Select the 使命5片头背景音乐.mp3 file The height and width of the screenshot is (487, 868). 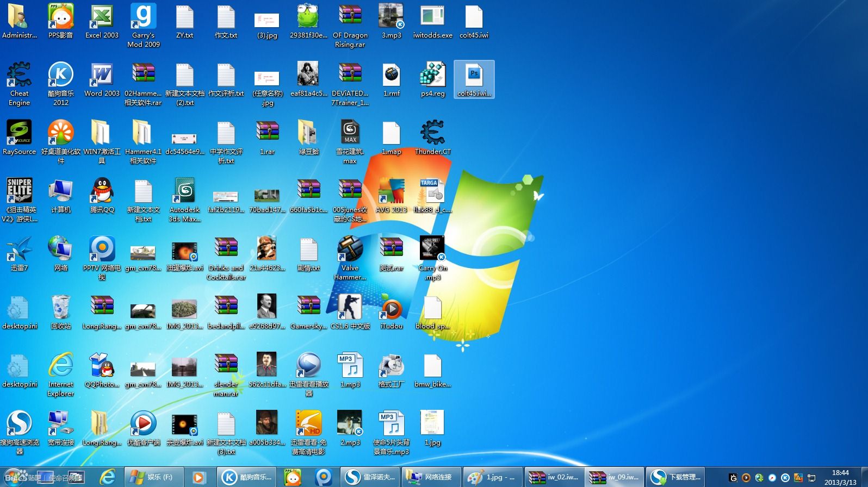click(x=391, y=433)
